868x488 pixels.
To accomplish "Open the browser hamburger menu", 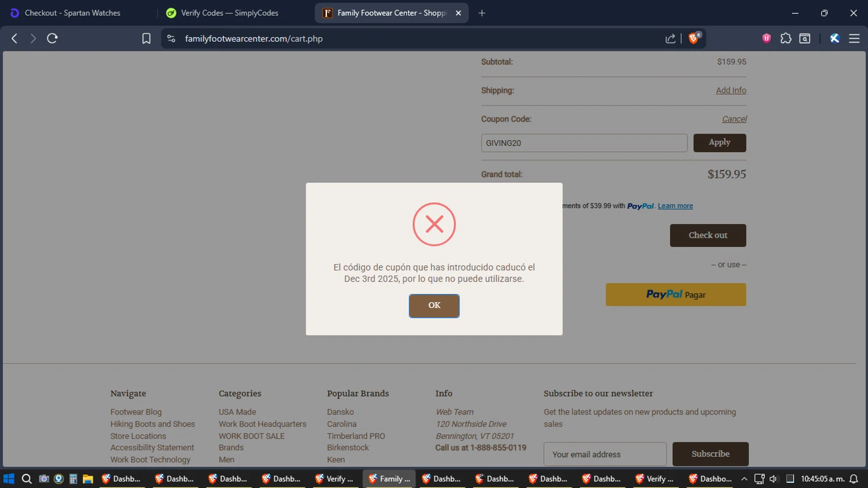I will click(854, 38).
